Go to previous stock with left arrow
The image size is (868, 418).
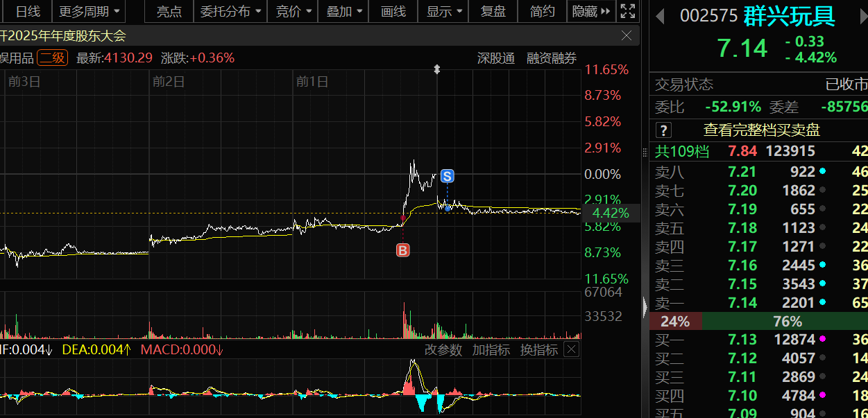[x=660, y=16]
